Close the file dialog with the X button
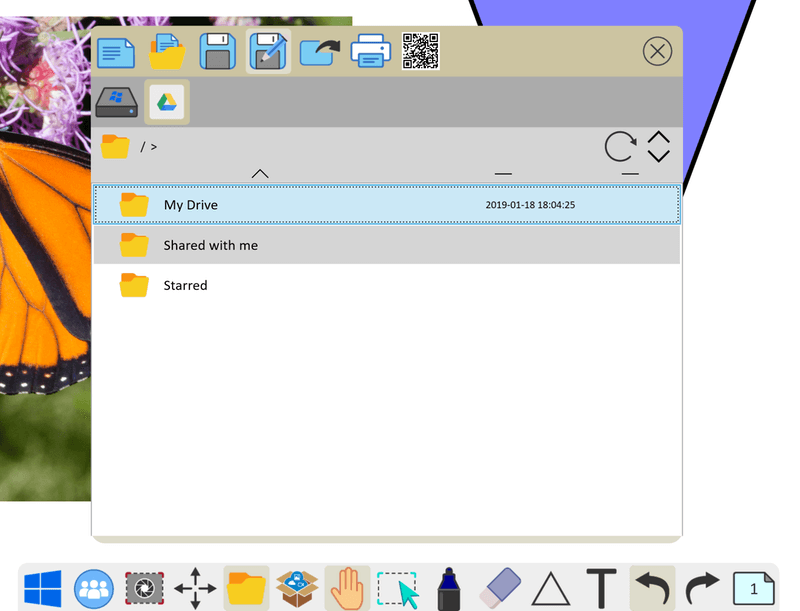The image size is (800, 611). 657,51
